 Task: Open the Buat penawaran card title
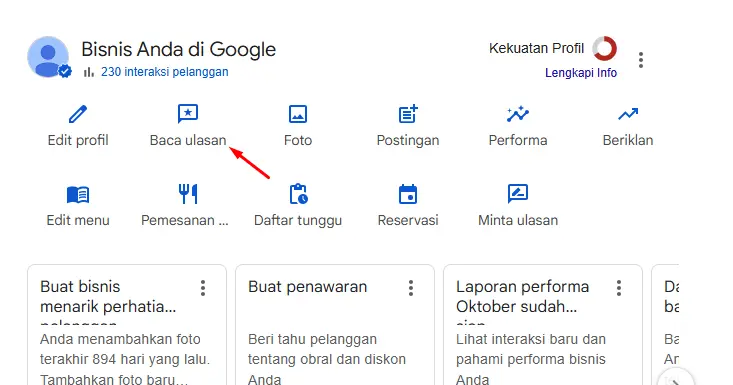point(308,287)
